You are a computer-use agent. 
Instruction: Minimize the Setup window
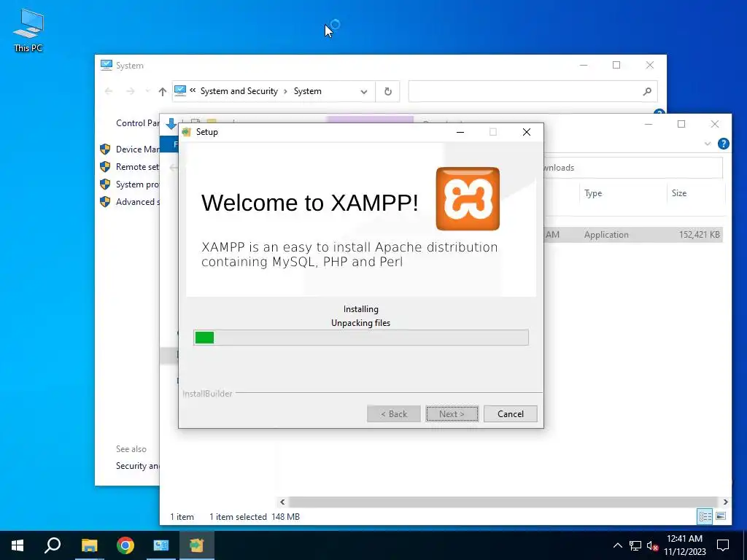pyautogui.click(x=460, y=132)
